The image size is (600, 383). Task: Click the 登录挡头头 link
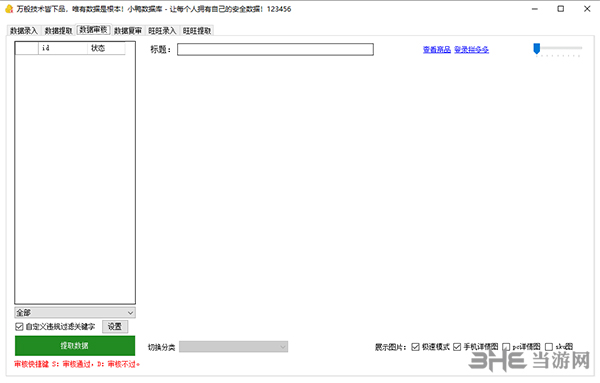point(471,50)
